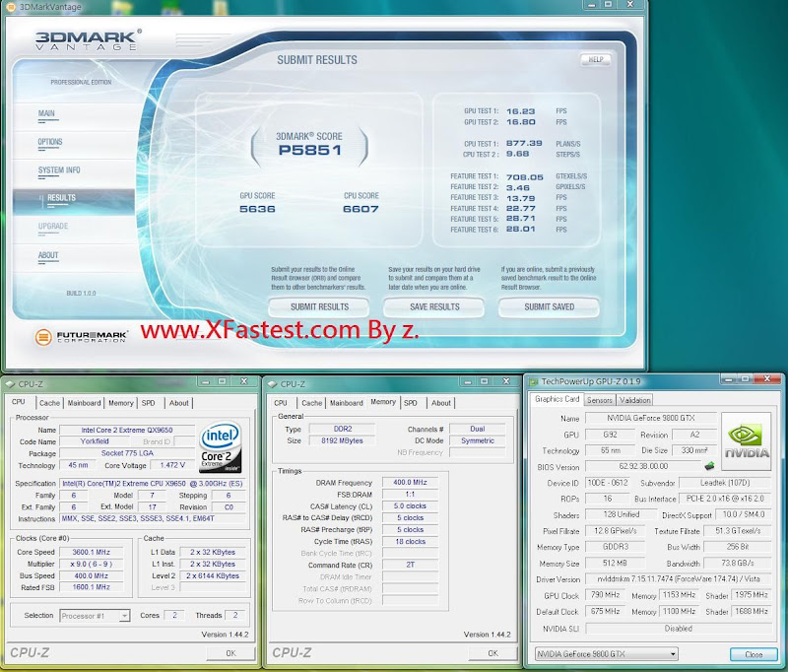
Task: Click the GPU-Z Name field value
Action: coord(651,418)
